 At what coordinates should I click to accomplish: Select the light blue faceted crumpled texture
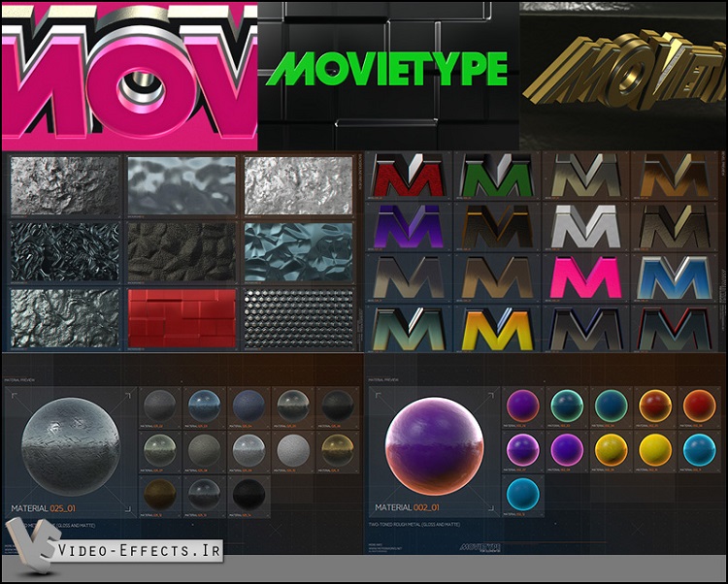pyautogui.click(x=299, y=252)
